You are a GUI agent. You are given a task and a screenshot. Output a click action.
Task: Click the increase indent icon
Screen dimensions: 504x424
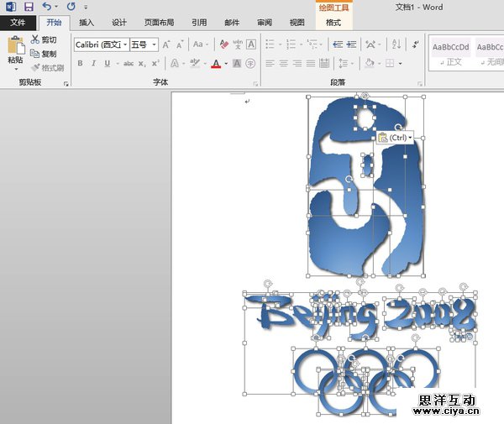[x=350, y=44]
